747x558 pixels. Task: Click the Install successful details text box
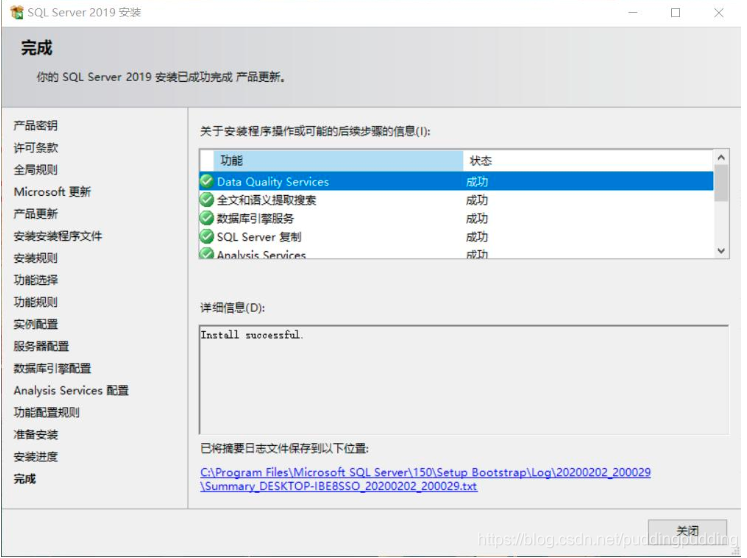click(464, 380)
